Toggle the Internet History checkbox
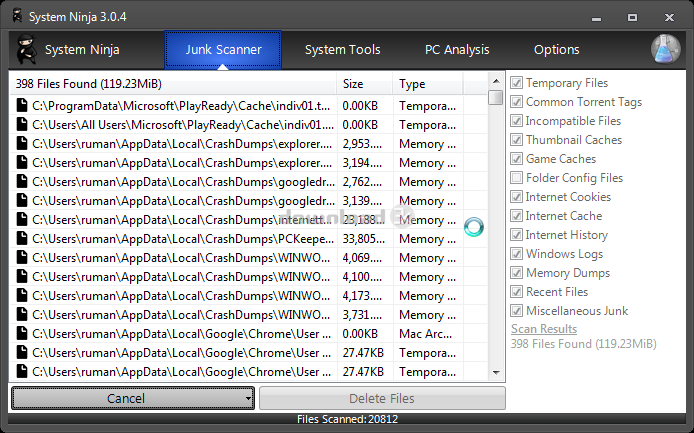This screenshot has width=694, height=433. (516, 235)
